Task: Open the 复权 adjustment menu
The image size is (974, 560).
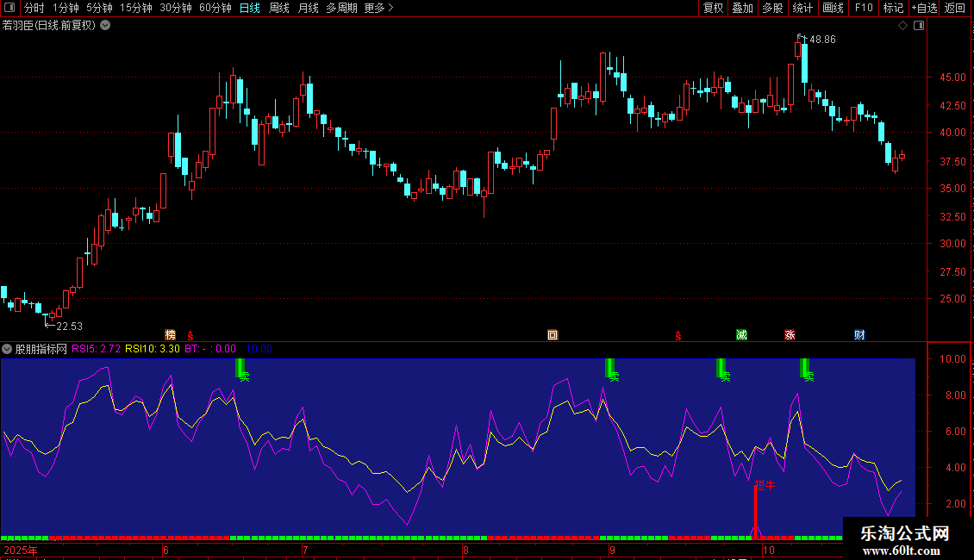Action: (x=713, y=8)
